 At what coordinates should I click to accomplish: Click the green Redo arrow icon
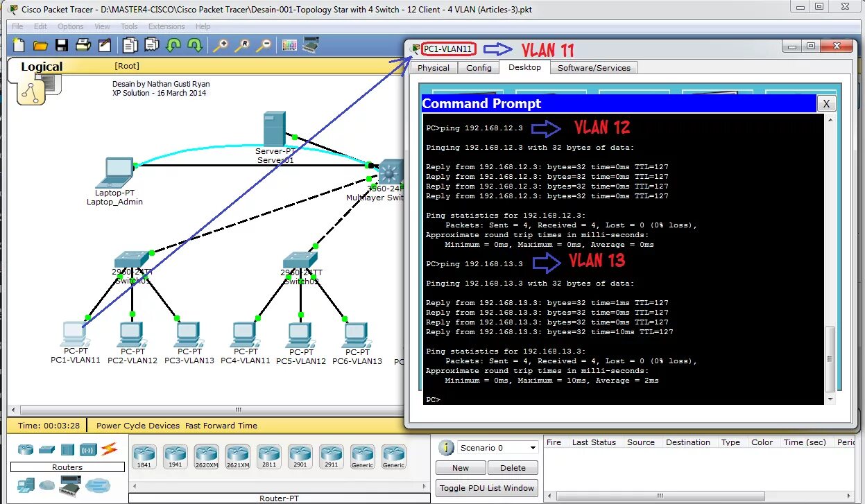click(195, 46)
